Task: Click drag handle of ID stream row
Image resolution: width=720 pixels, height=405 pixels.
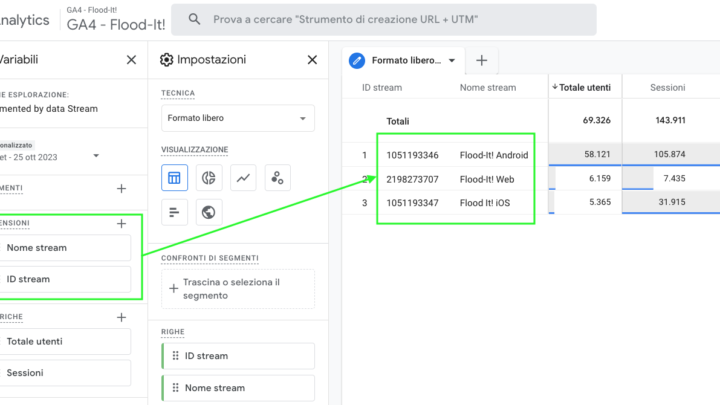Action: 175,356
